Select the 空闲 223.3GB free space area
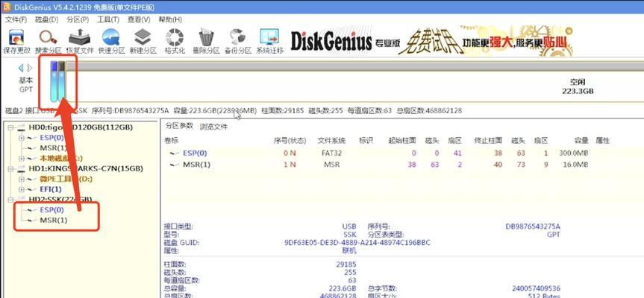This screenshot has height=298, width=644. coord(578,86)
